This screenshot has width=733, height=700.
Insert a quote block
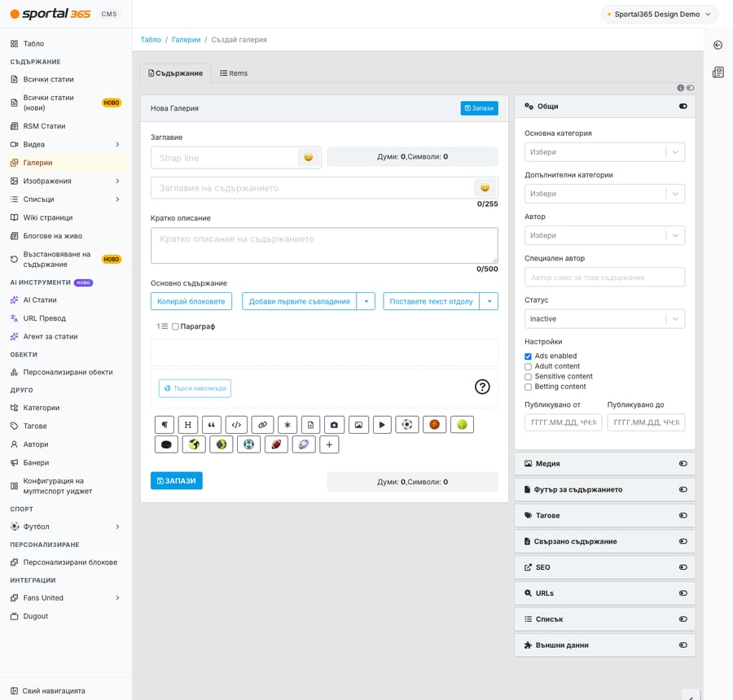[x=211, y=425]
